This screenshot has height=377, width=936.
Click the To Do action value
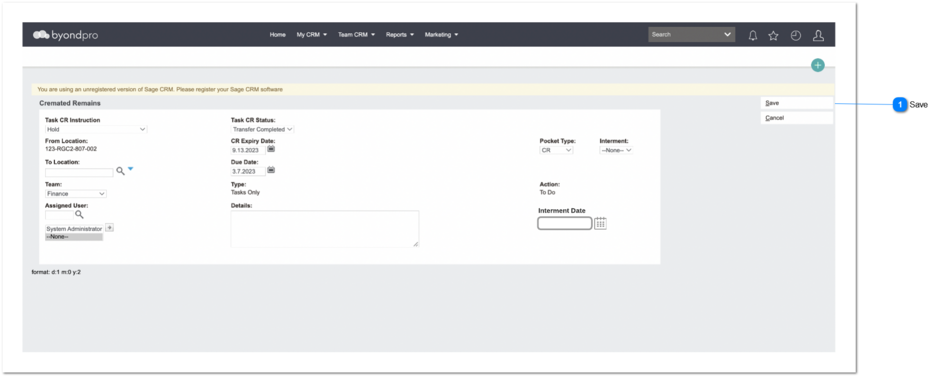click(x=547, y=192)
